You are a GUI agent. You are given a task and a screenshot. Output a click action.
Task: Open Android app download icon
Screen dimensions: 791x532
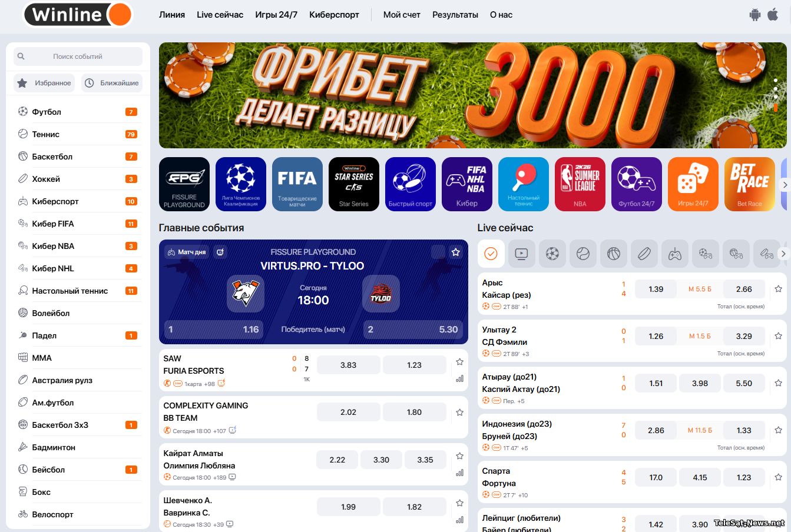point(754,15)
